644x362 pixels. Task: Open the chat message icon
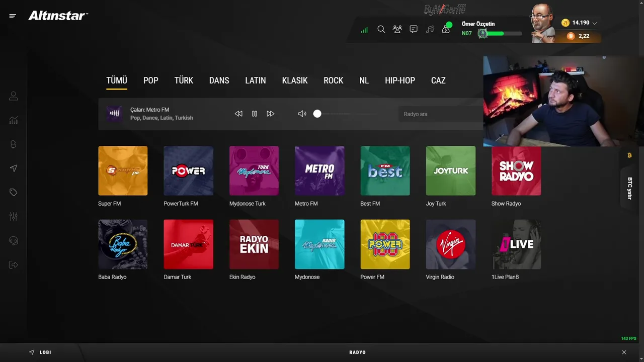(x=414, y=29)
